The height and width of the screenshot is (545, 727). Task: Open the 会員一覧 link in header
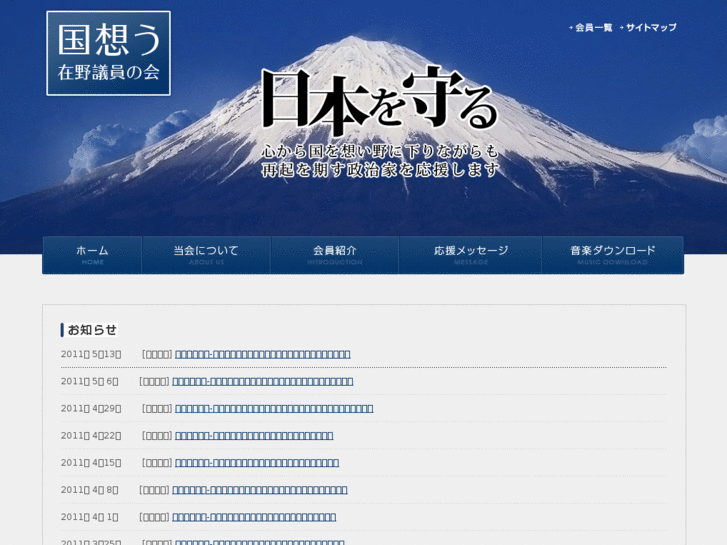coord(591,28)
